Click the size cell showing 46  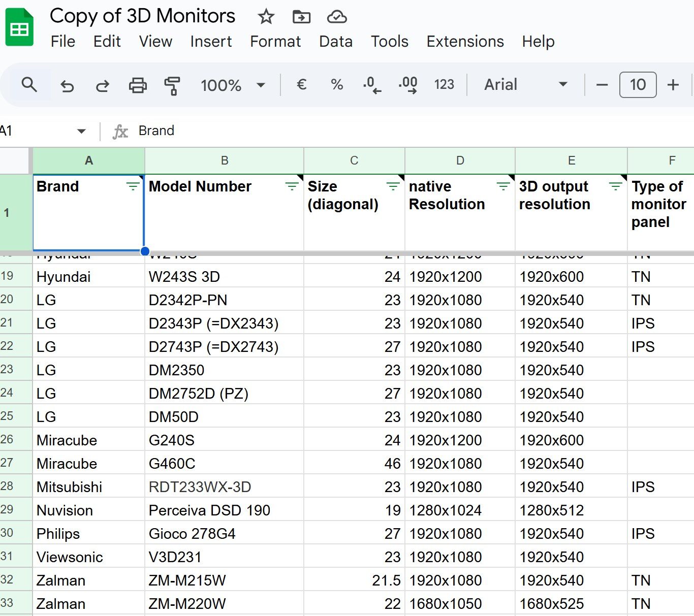(x=355, y=464)
